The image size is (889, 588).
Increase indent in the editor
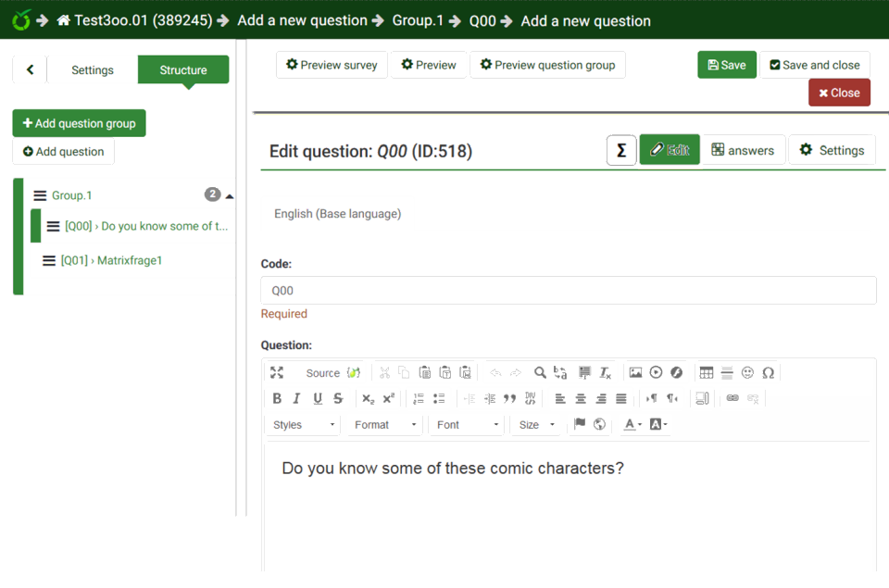click(x=490, y=398)
